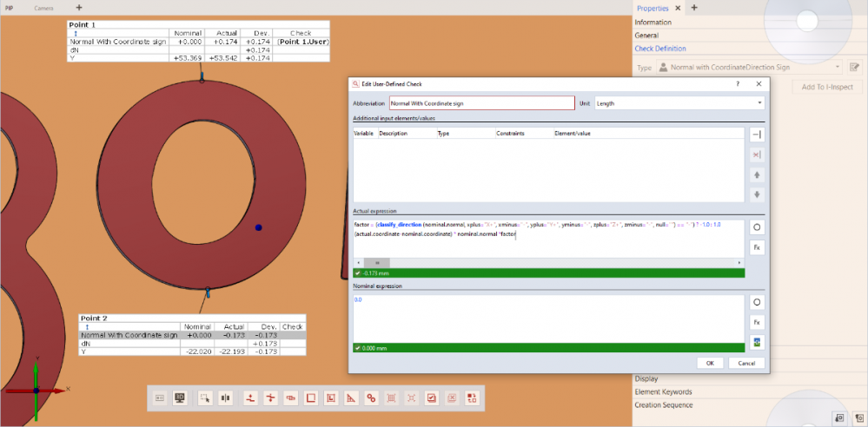Image resolution: width=868 pixels, height=427 pixels.
Task: Expand the Creation Sequence section
Action: point(664,405)
